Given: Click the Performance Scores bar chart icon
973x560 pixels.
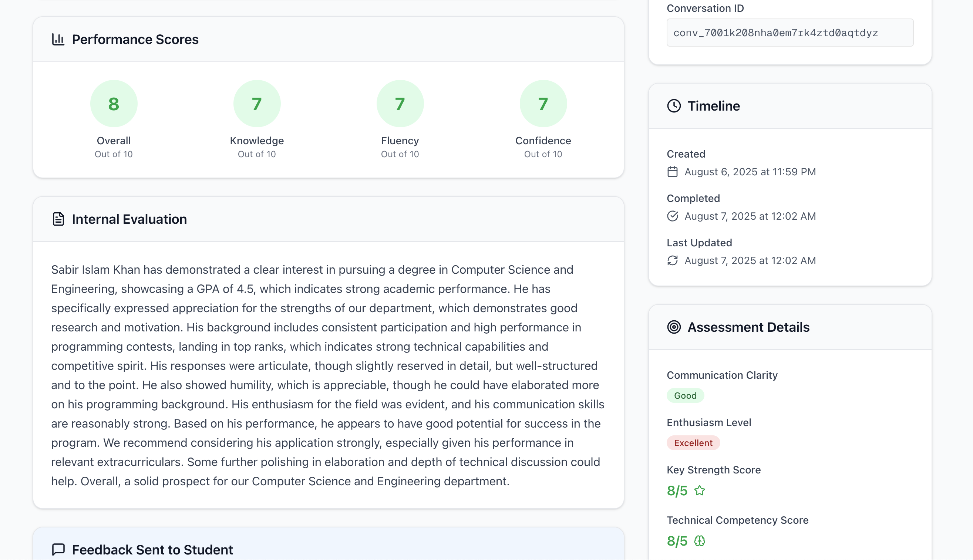Looking at the screenshot, I should click(x=58, y=39).
